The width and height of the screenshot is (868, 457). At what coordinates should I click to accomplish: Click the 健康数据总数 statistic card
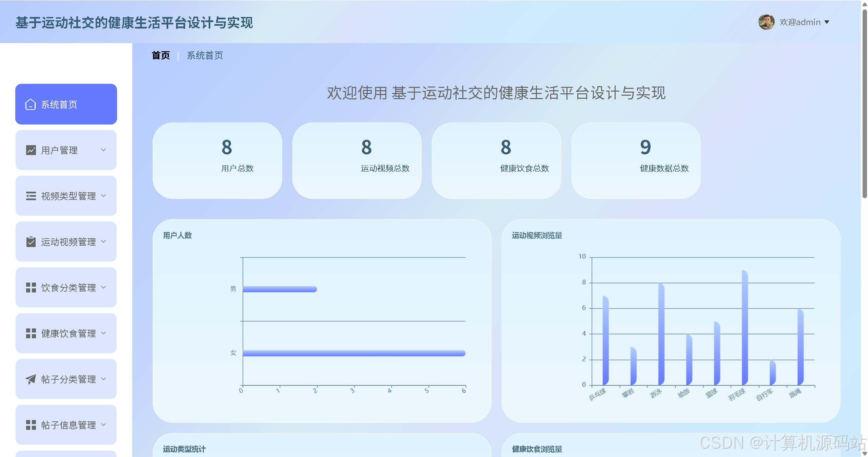[x=636, y=160]
